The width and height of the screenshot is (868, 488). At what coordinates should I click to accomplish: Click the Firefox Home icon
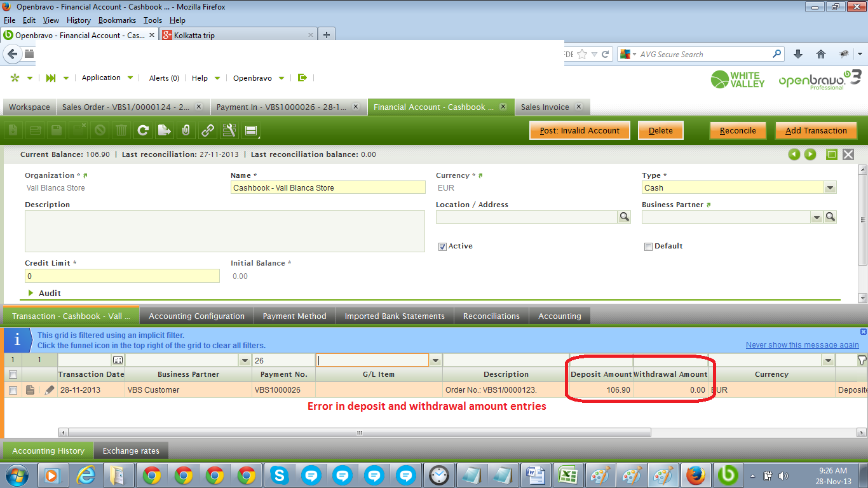tap(821, 55)
